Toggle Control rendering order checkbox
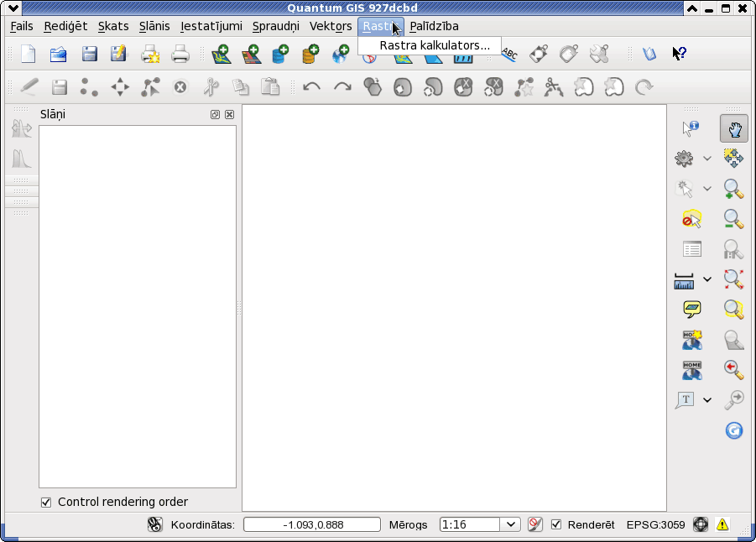 [x=46, y=503]
